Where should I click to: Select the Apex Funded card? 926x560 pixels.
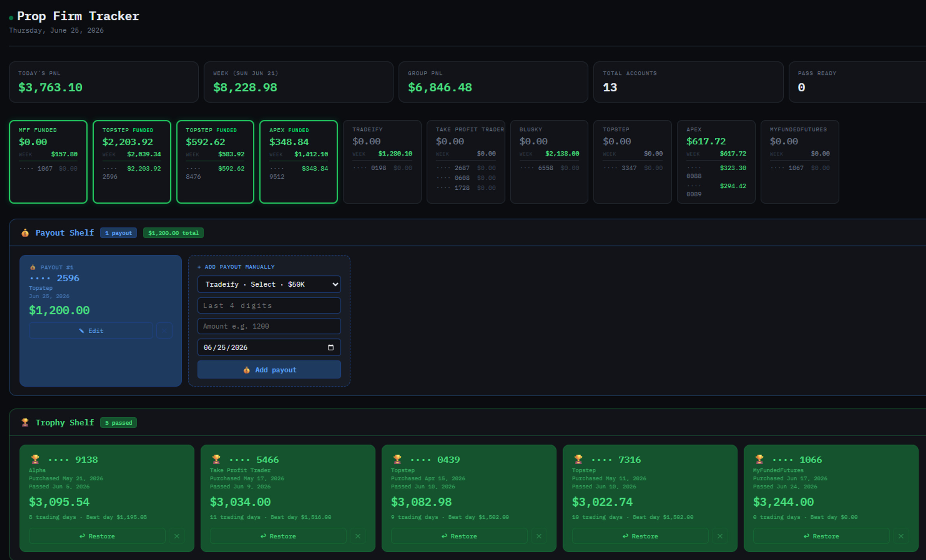(299, 162)
